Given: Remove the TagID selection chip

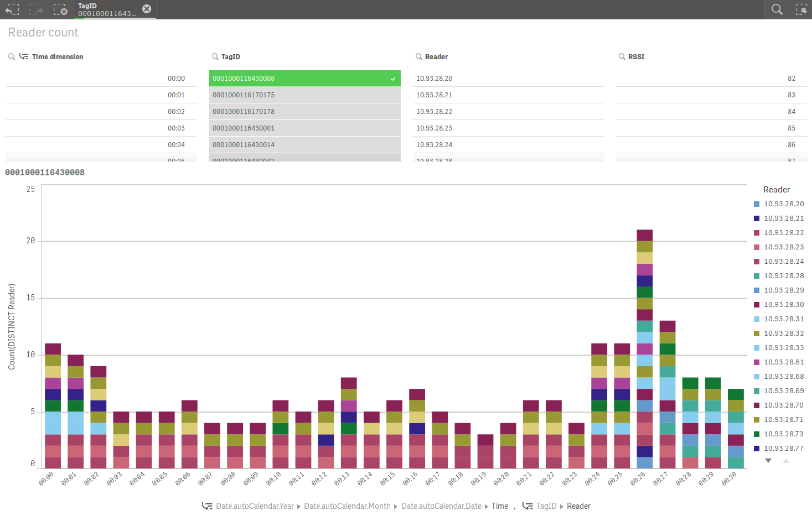Looking at the screenshot, I should tap(147, 9).
